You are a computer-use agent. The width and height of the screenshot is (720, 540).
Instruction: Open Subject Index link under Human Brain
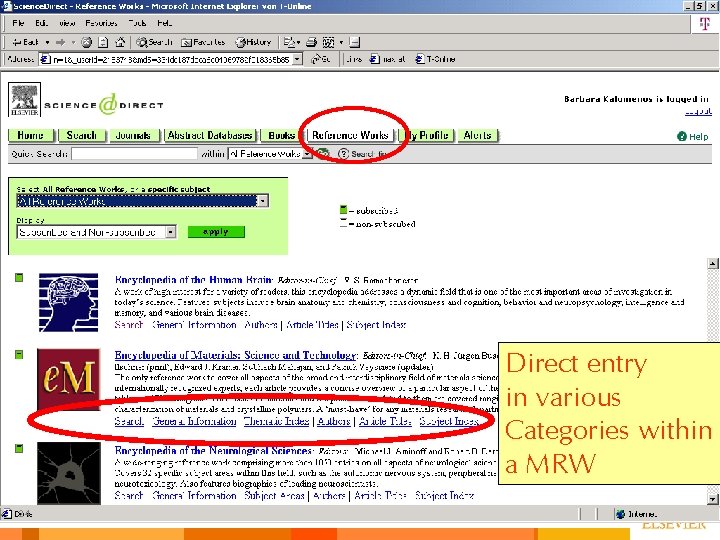coord(376,325)
